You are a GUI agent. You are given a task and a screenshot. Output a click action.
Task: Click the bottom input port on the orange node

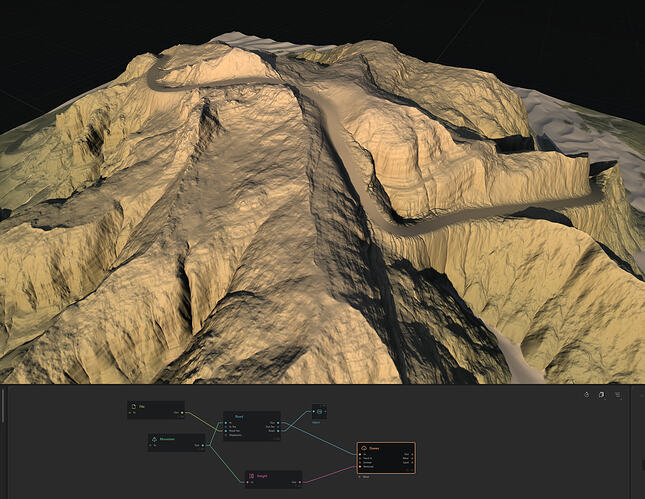click(360, 467)
